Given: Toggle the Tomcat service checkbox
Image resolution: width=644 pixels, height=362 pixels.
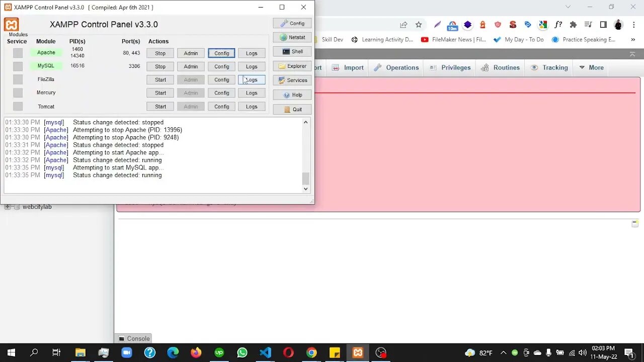Looking at the screenshot, I should click(18, 106).
